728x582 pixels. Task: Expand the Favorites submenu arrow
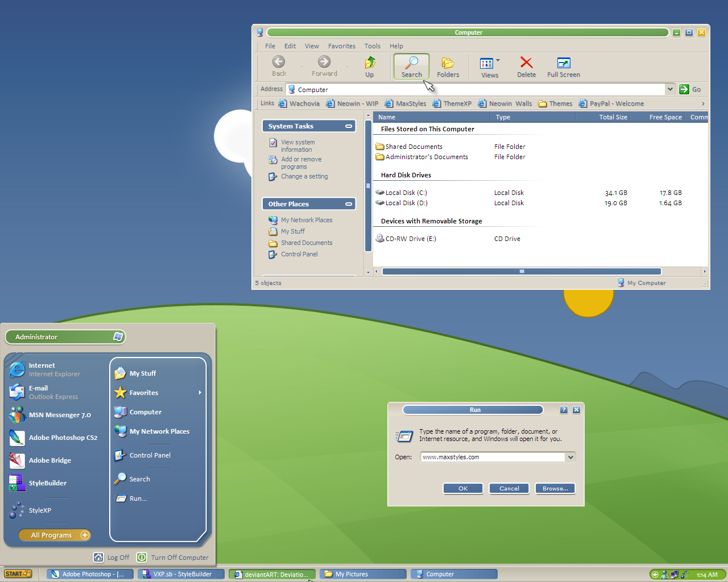(x=200, y=393)
